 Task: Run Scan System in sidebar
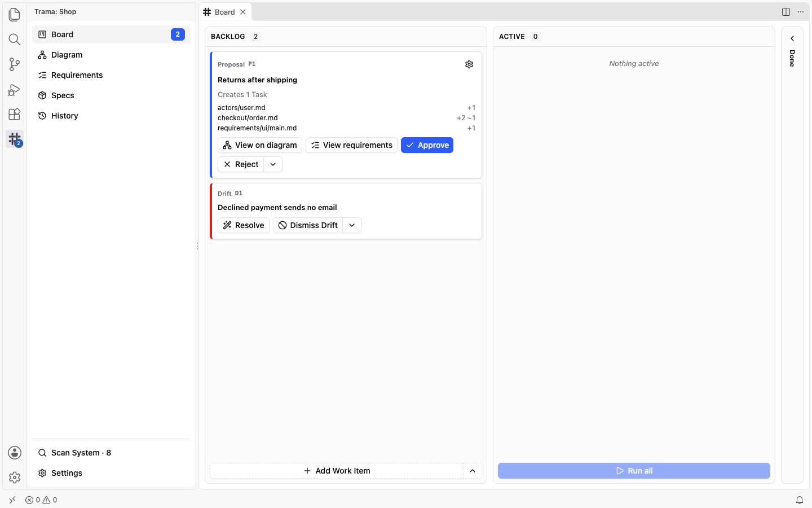pyautogui.click(x=112, y=453)
